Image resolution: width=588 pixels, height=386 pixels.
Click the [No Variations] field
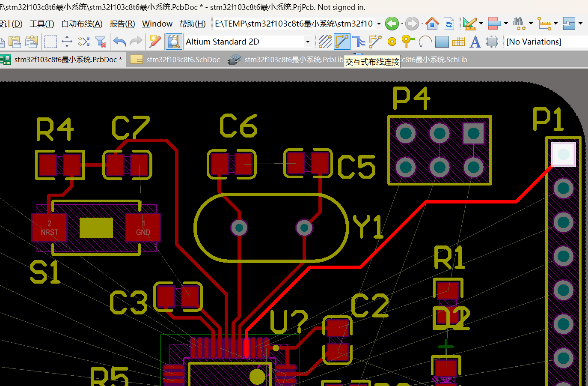547,42
